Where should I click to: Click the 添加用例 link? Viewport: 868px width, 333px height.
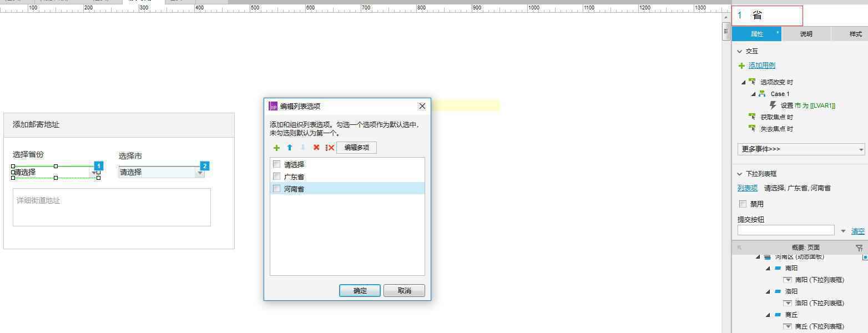point(761,65)
